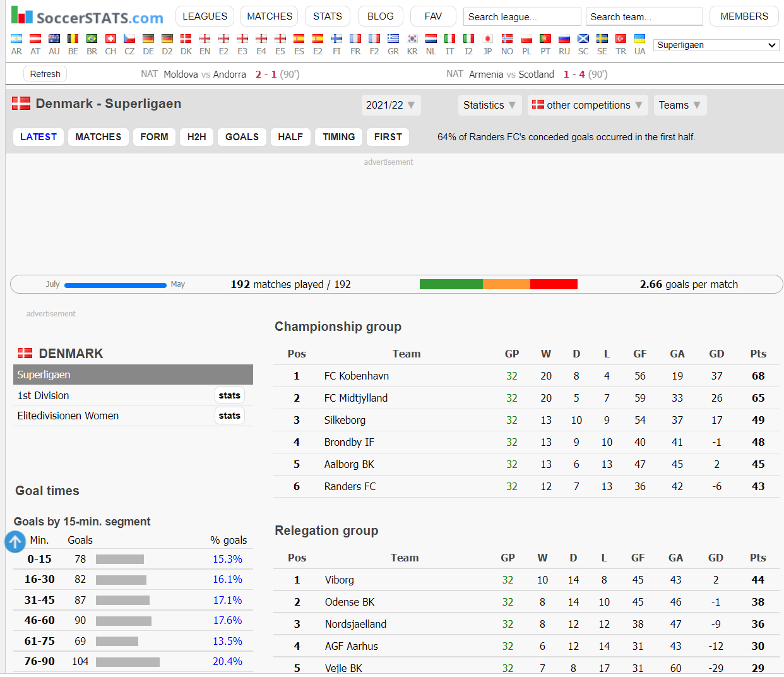This screenshot has height=677, width=784.
Task: Open the Argentina (AR) flag league
Action: 16,39
